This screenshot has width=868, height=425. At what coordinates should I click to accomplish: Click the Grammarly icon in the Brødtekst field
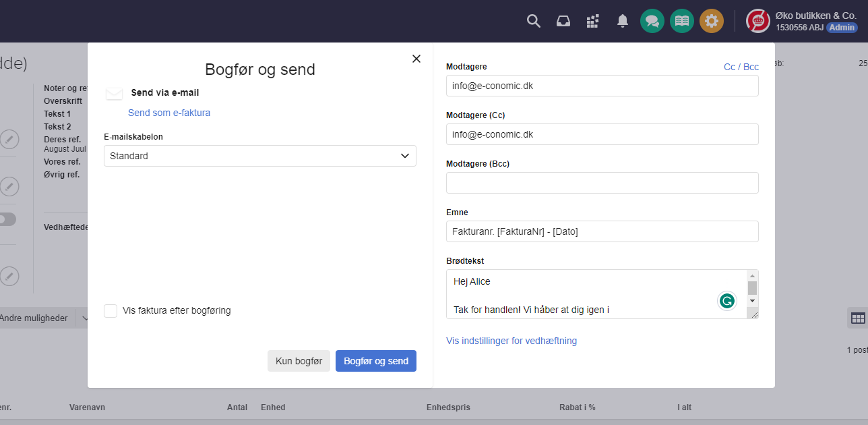726,301
